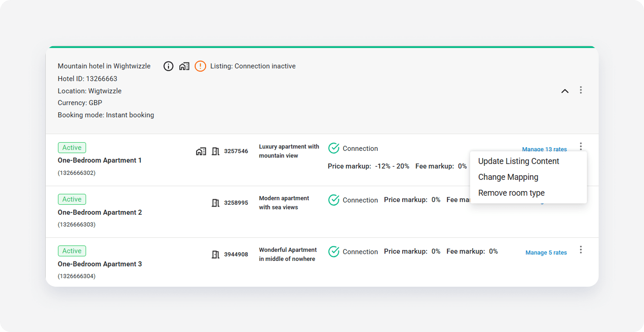Click Apartment 1's Fee markup label
Image resolution: width=644 pixels, height=332 pixels.
pos(435,166)
